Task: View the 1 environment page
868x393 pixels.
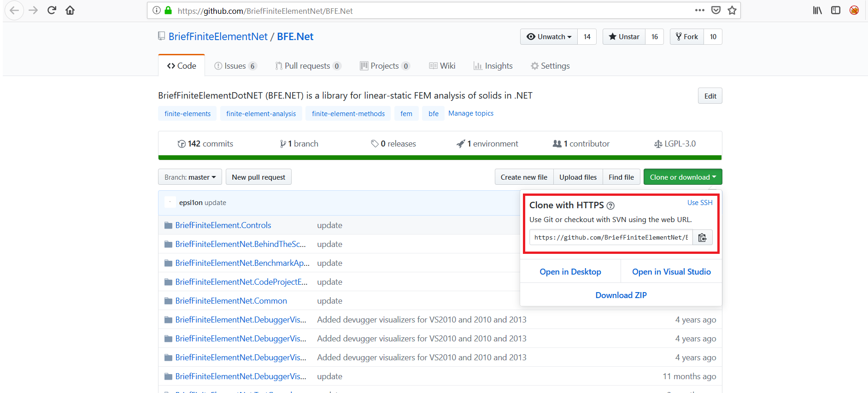Action: (x=487, y=144)
